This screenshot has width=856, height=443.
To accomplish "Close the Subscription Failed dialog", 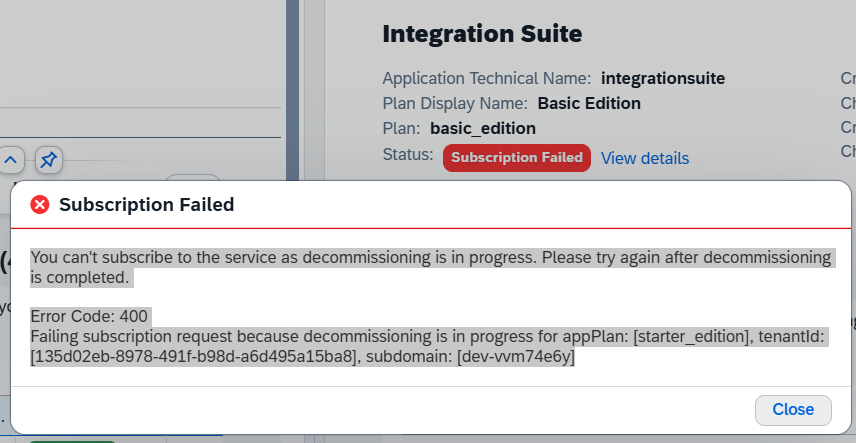I will (793, 410).
